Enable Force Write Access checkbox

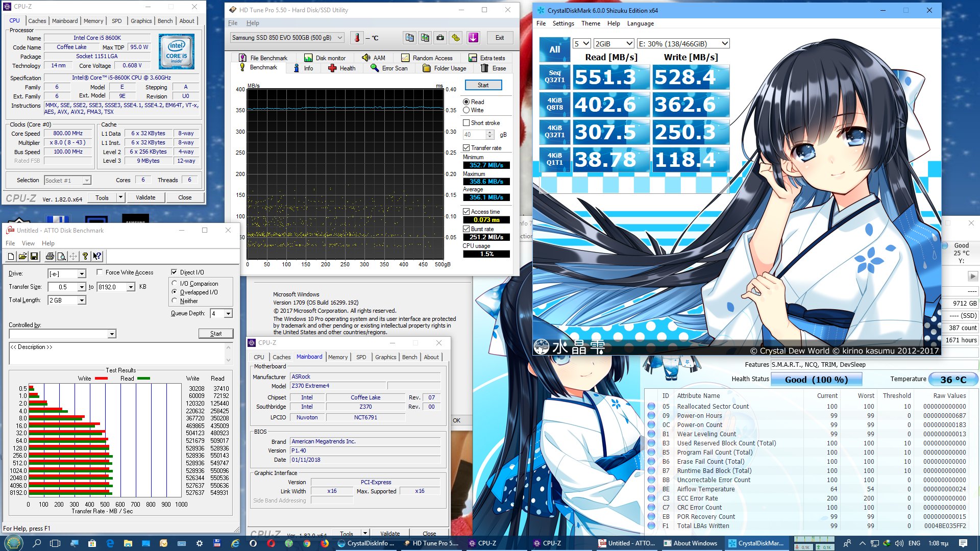pos(100,272)
